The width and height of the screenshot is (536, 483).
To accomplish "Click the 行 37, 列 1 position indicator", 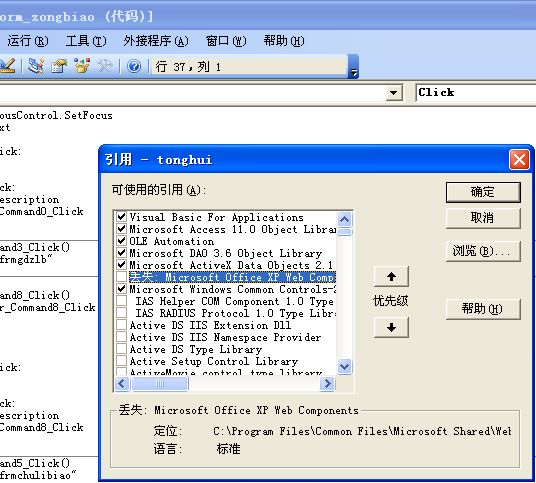I will (249, 66).
